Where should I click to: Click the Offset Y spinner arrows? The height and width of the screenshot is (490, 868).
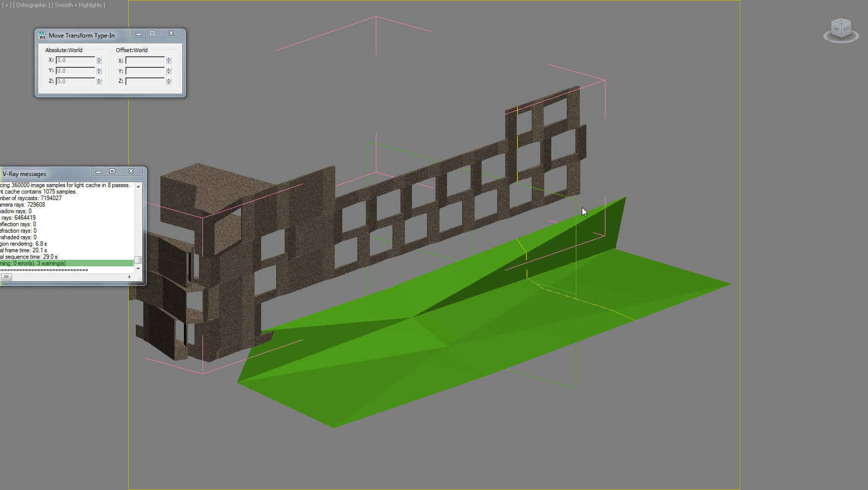coord(169,71)
